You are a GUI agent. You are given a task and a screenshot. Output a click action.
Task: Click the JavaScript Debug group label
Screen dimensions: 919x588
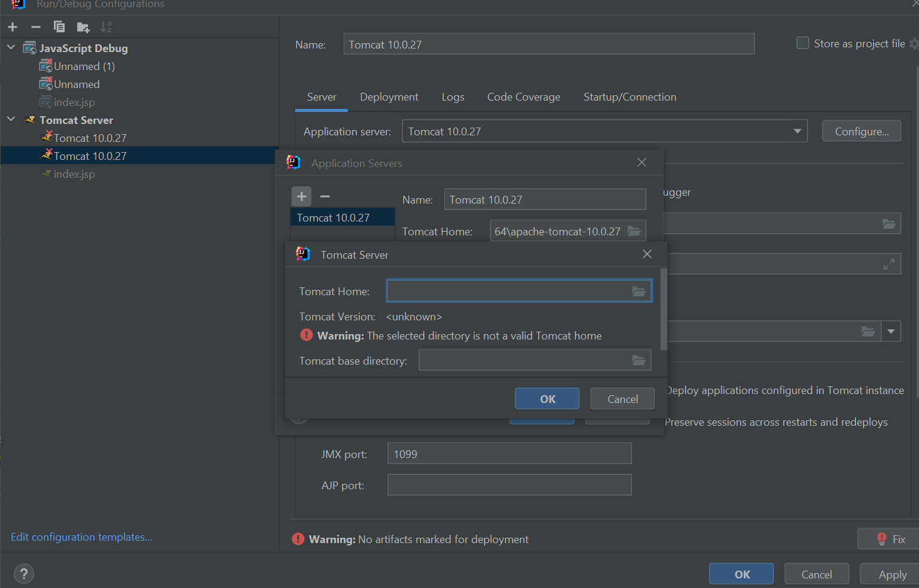point(84,48)
